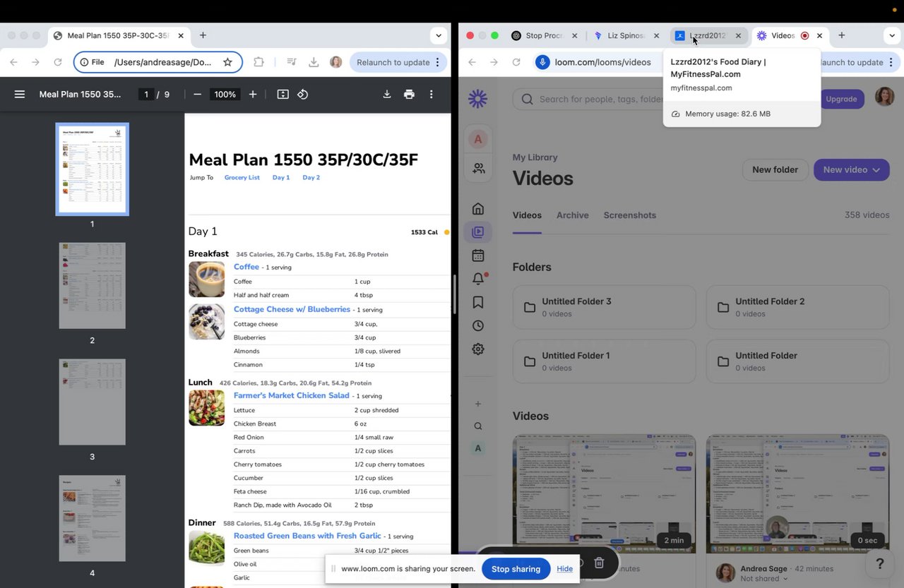The image size is (904, 588).
Task: Switch to the Stop Procr... browser tab
Action: point(544,35)
